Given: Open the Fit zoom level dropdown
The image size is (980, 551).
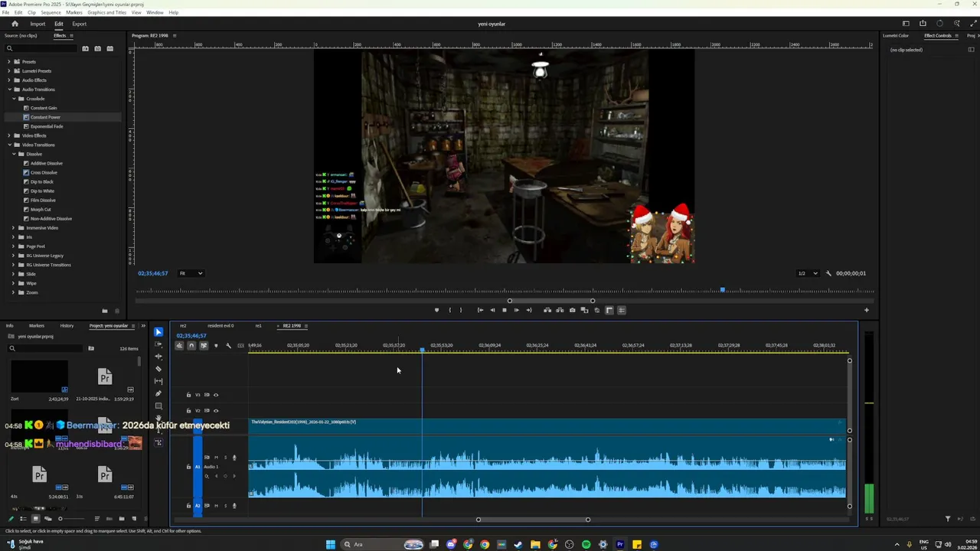Looking at the screenshot, I should click(x=191, y=273).
